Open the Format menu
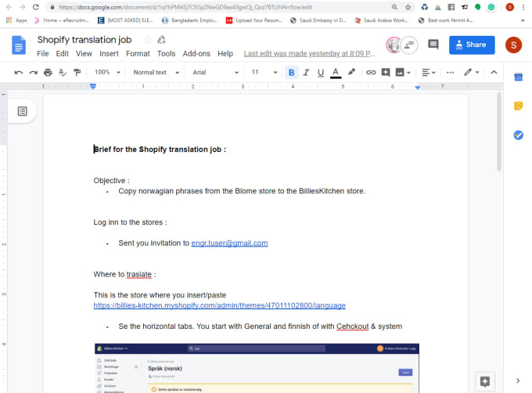 pos(138,53)
